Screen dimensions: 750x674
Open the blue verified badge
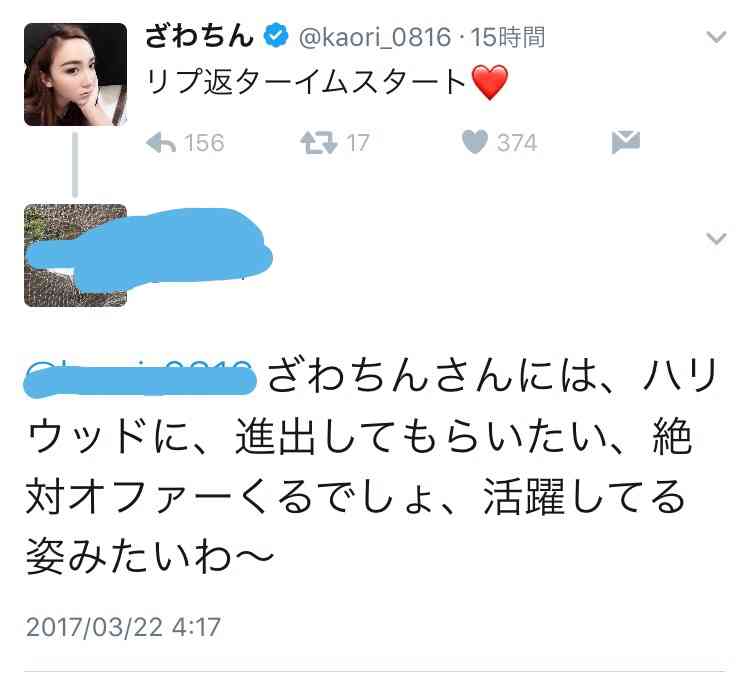click(x=276, y=35)
